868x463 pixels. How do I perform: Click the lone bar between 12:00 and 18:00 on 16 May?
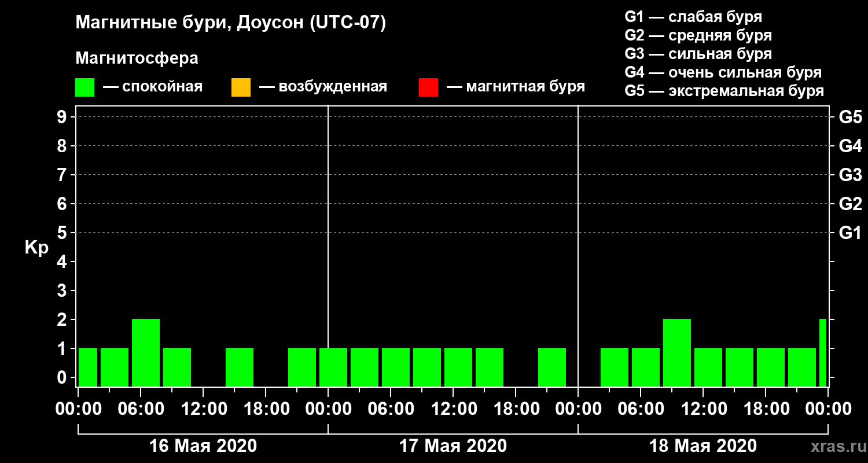tap(240, 367)
